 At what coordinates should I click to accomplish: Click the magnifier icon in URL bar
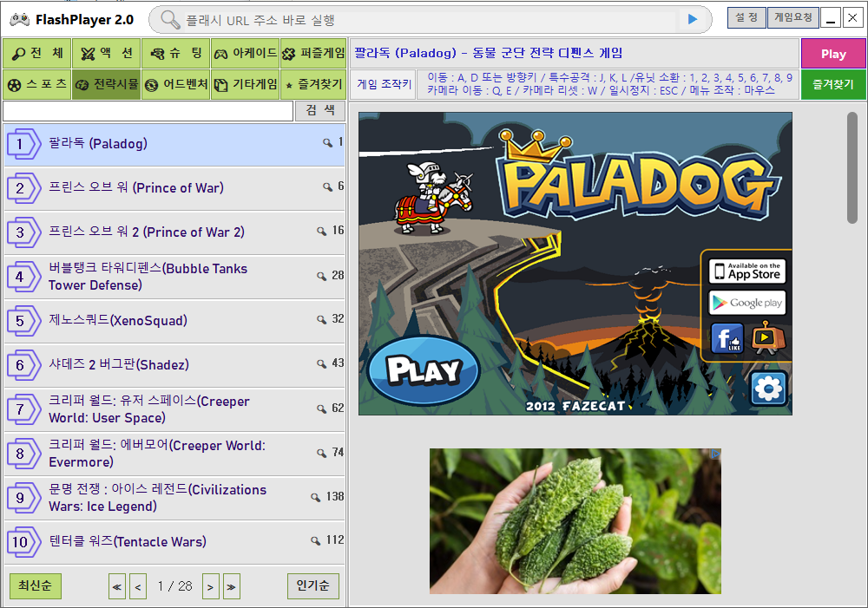(170, 20)
